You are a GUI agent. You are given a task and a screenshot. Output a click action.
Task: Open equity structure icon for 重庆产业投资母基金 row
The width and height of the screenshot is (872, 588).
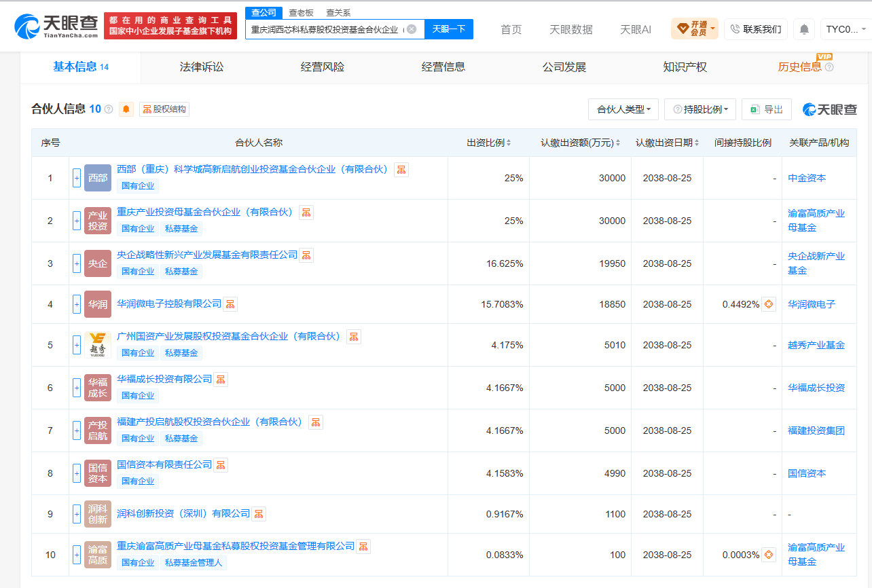click(306, 213)
